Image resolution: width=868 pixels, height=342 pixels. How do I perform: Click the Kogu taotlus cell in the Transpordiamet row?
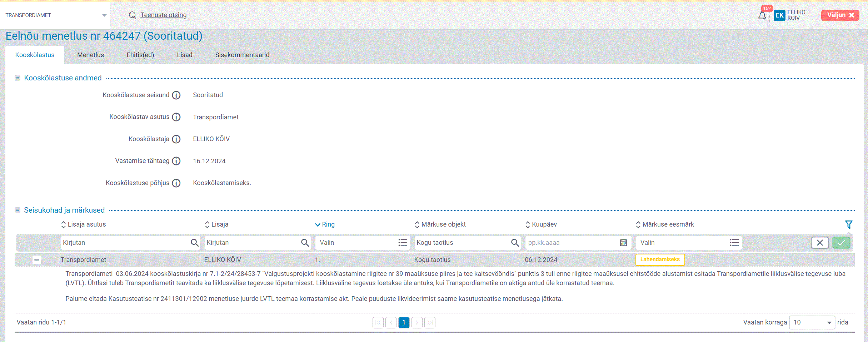432,260
